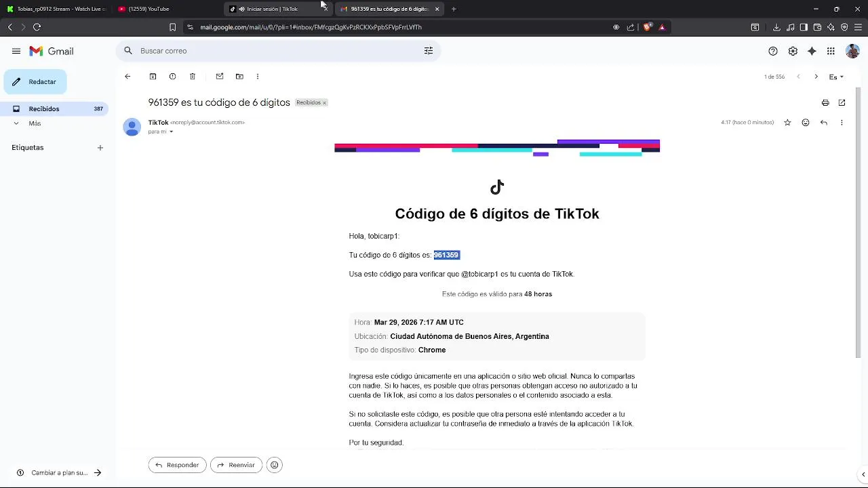Toggle the browser sidebar panel
The width and height of the screenshot is (868, 488).
(804, 27)
